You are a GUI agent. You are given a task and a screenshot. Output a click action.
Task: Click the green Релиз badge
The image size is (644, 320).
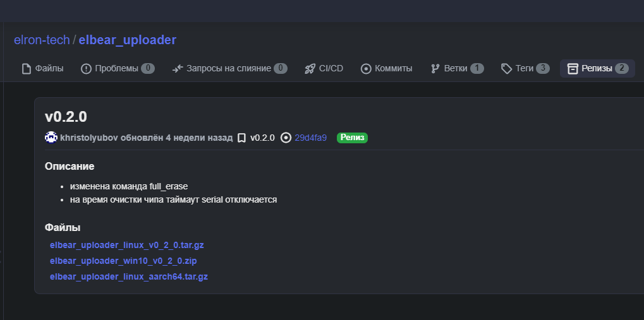(352, 138)
